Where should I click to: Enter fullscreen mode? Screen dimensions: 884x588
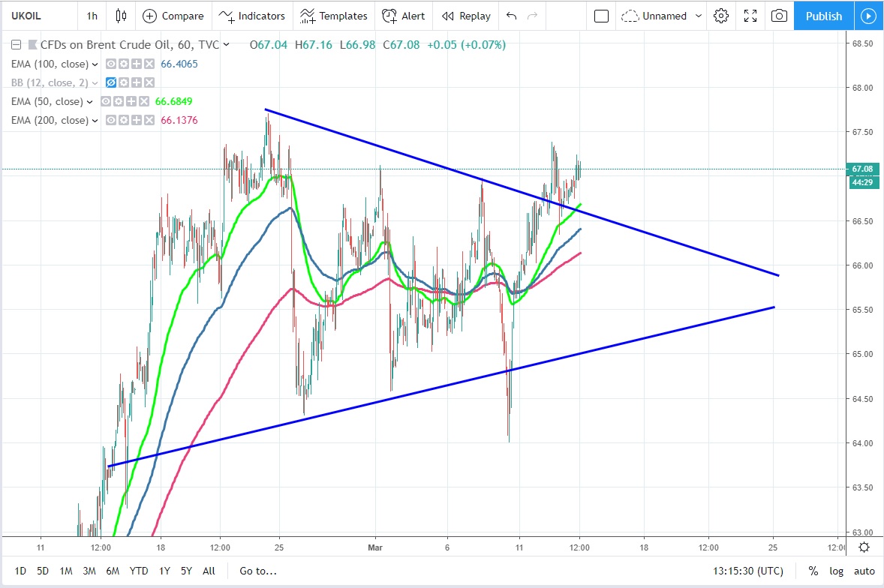pos(750,16)
